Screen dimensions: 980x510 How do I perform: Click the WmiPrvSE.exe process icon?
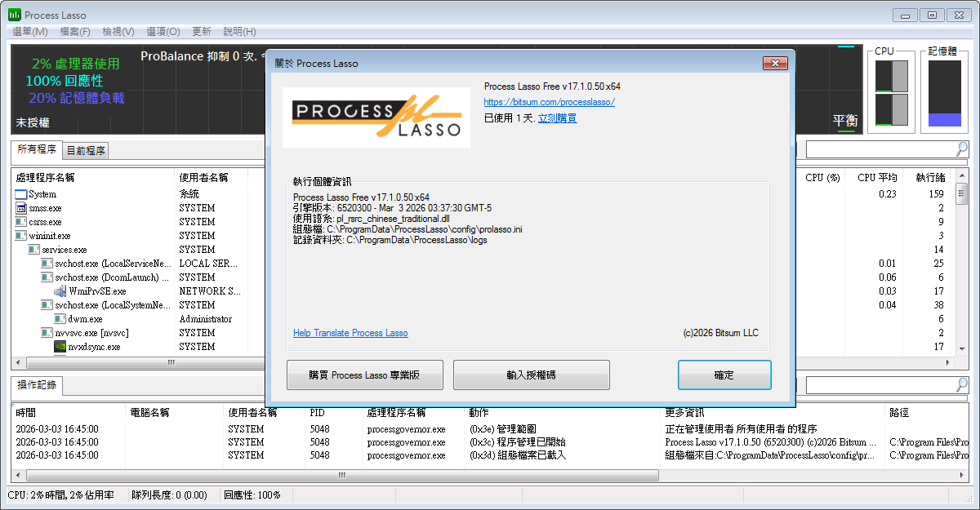click(x=60, y=291)
